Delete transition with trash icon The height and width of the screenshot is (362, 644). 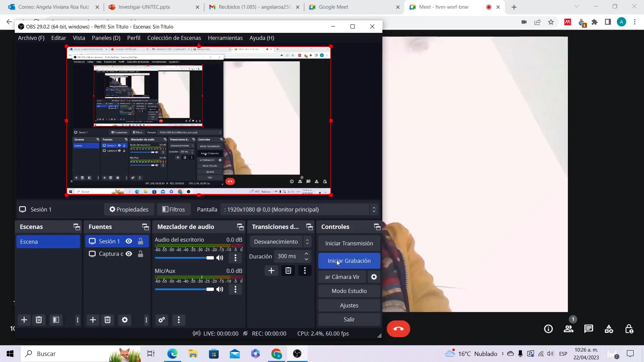click(288, 270)
